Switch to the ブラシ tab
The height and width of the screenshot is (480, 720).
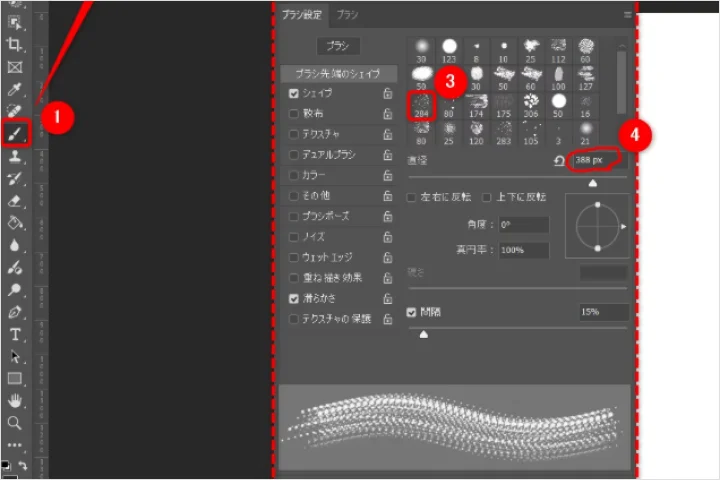click(347, 15)
